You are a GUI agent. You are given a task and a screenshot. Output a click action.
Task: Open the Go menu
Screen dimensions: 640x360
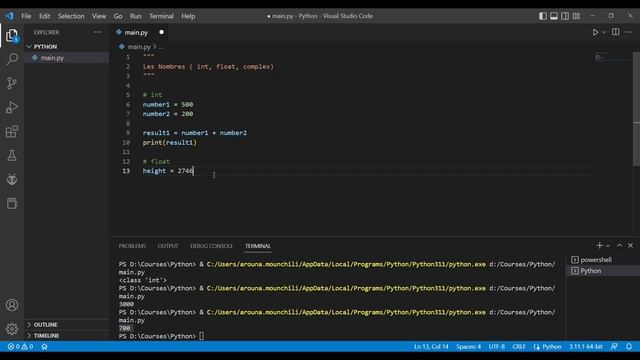coord(118,16)
